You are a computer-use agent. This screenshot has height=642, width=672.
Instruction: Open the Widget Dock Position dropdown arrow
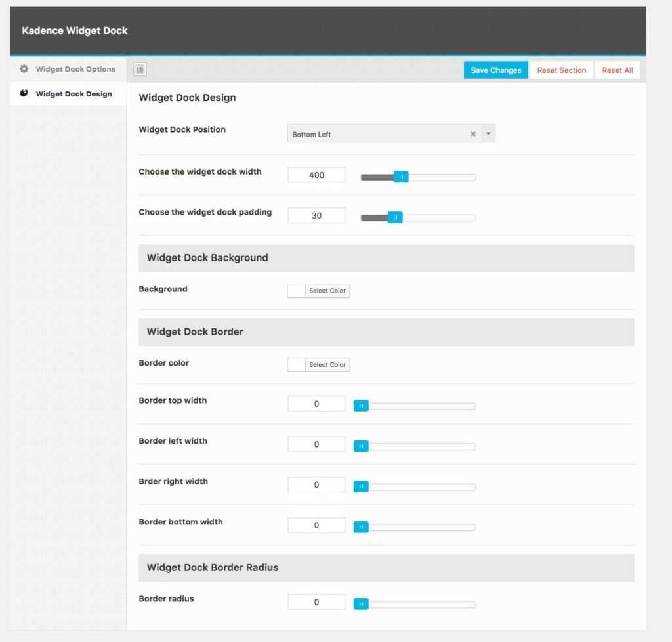coord(488,133)
